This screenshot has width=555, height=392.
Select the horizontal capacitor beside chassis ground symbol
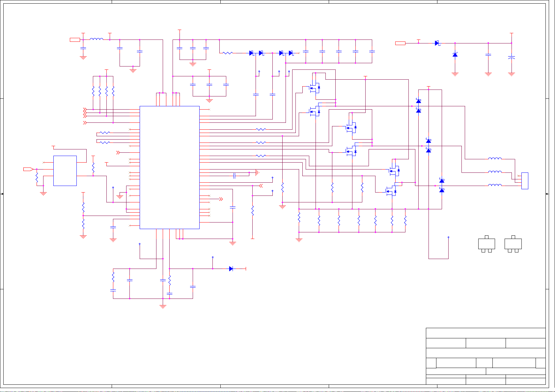(234, 176)
